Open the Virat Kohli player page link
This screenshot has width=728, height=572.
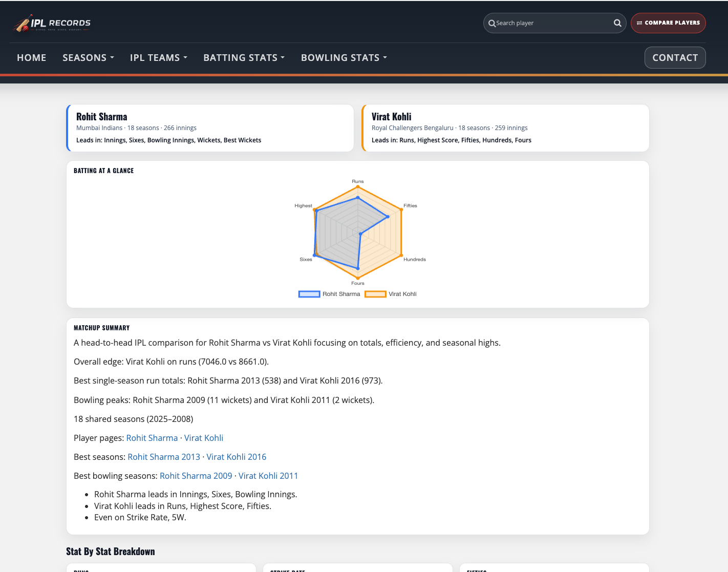pos(204,438)
